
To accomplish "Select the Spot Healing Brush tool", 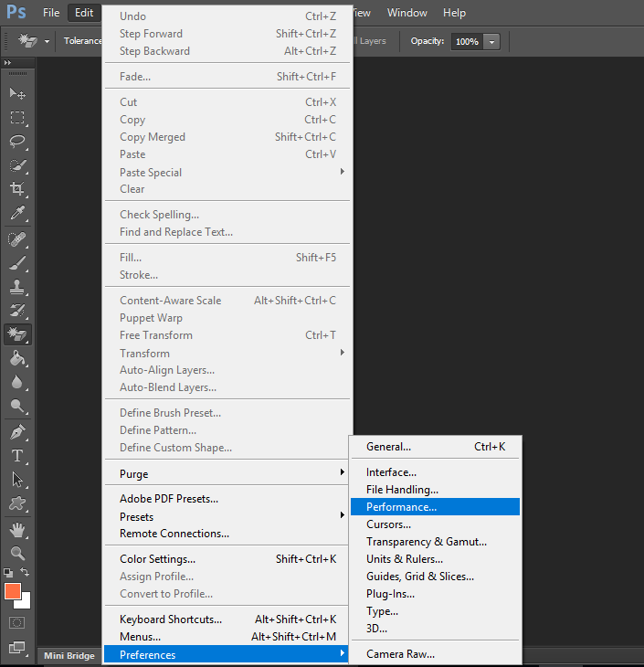I will pos(17,239).
